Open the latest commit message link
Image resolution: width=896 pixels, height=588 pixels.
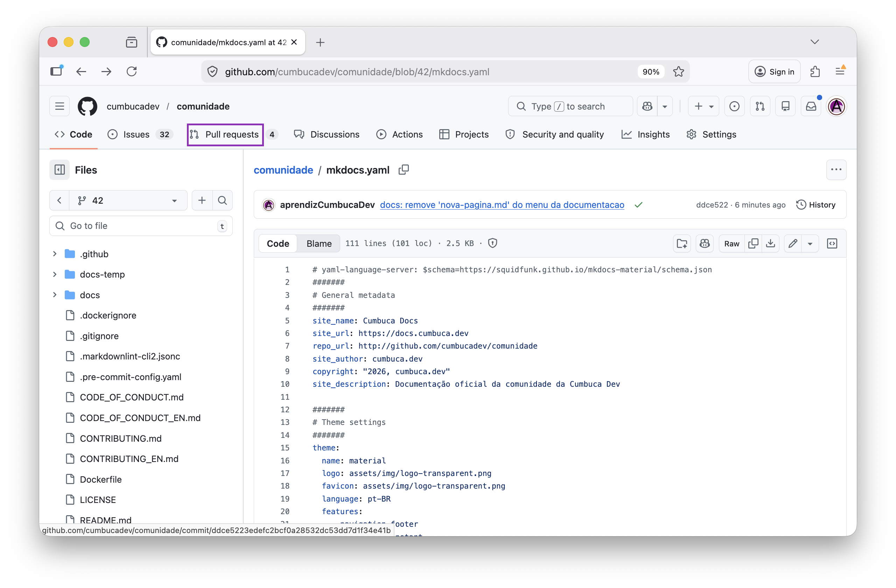pyautogui.click(x=502, y=205)
